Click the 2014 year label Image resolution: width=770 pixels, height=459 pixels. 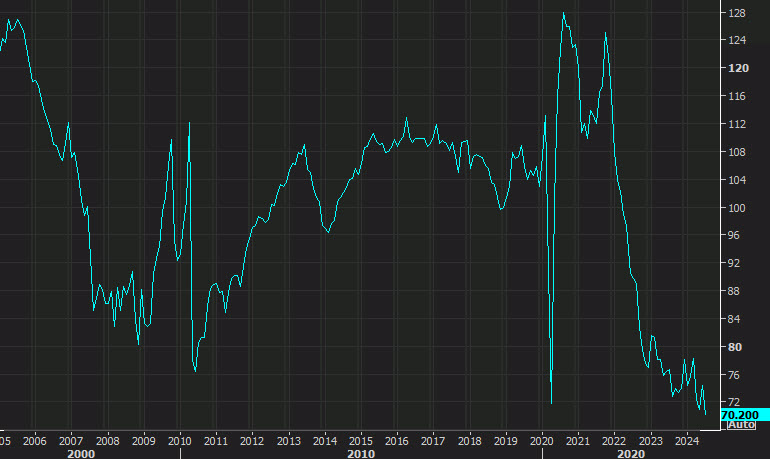pyautogui.click(x=325, y=441)
